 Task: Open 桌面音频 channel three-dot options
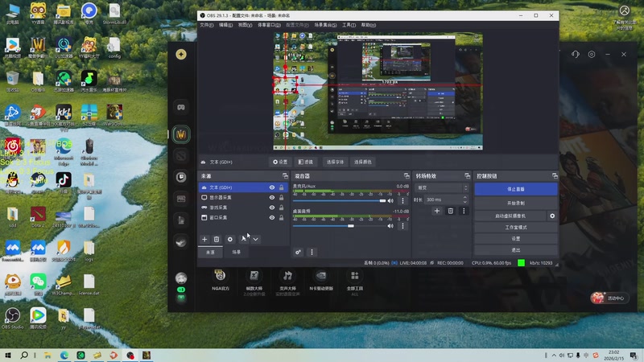pyautogui.click(x=402, y=226)
